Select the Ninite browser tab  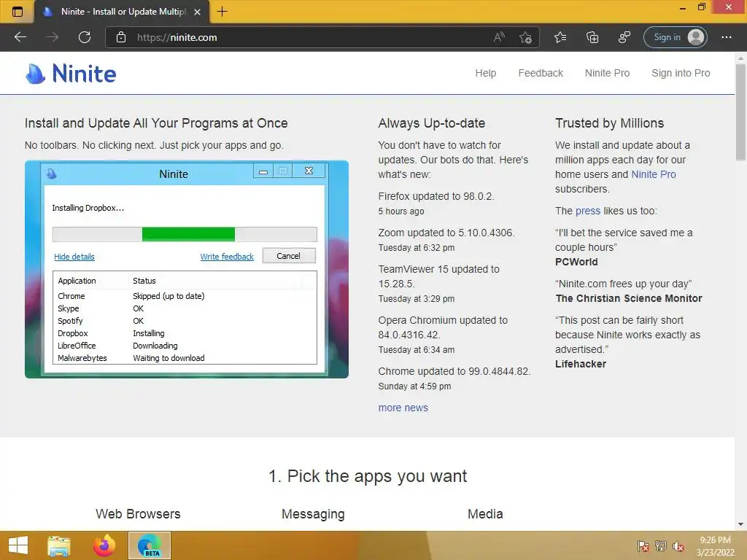click(x=123, y=12)
